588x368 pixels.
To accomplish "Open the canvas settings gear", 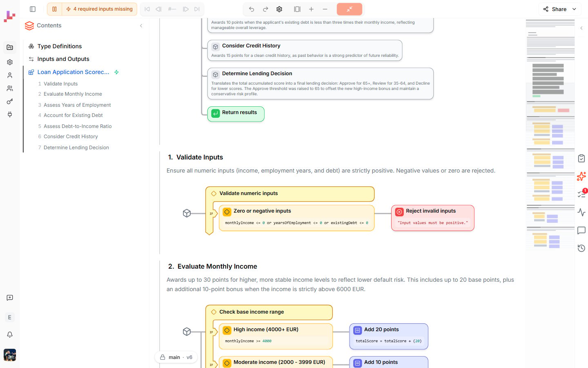I will (x=279, y=9).
